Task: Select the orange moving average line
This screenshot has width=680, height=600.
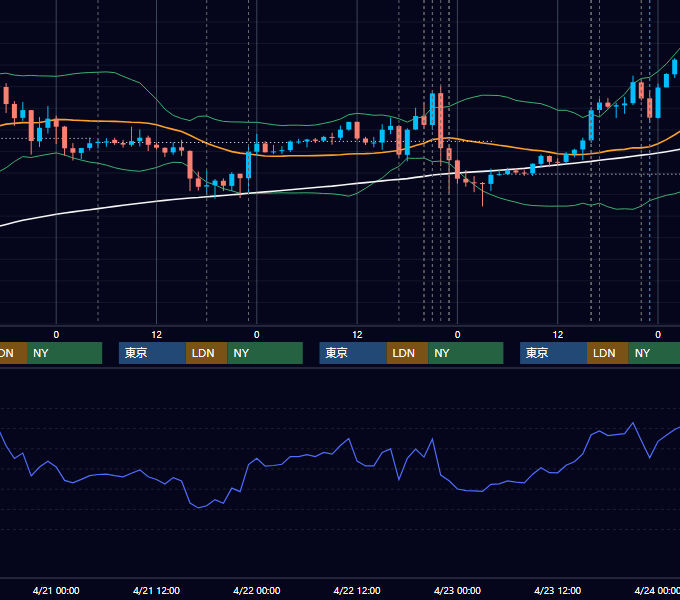Action: [x=304, y=155]
